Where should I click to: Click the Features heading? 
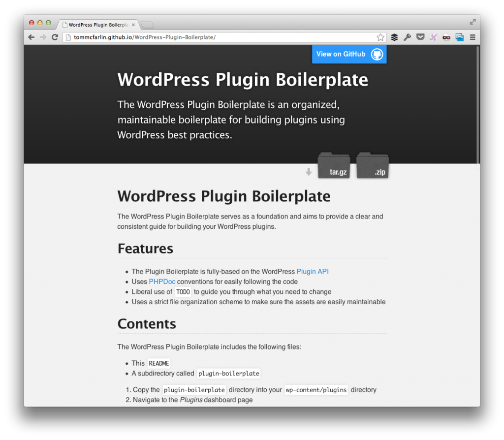click(145, 249)
